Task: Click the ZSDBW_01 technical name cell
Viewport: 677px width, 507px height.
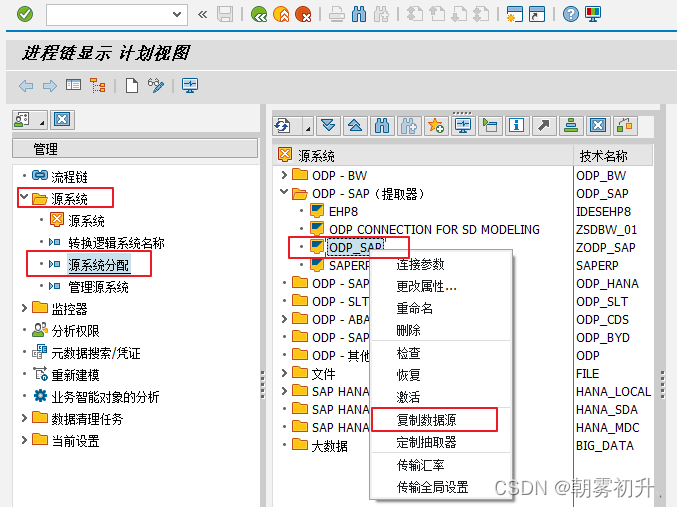Action: pyautogui.click(x=606, y=229)
